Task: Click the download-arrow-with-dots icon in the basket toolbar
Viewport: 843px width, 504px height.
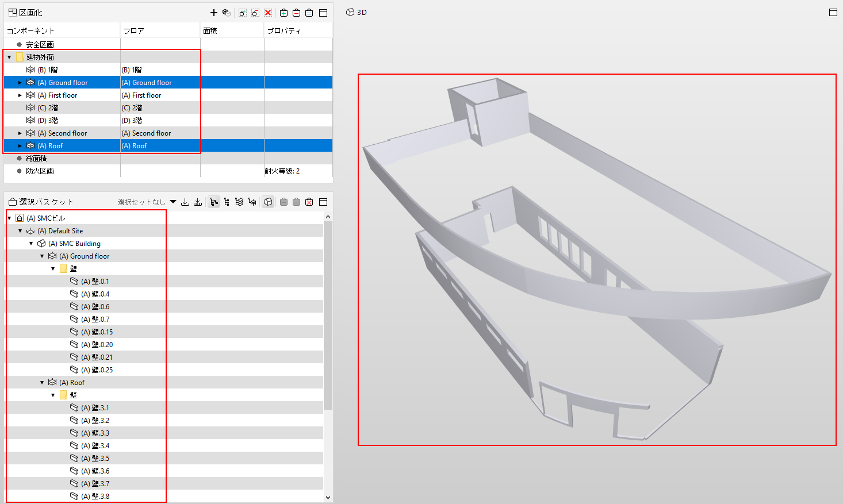Action: coord(198,202)
